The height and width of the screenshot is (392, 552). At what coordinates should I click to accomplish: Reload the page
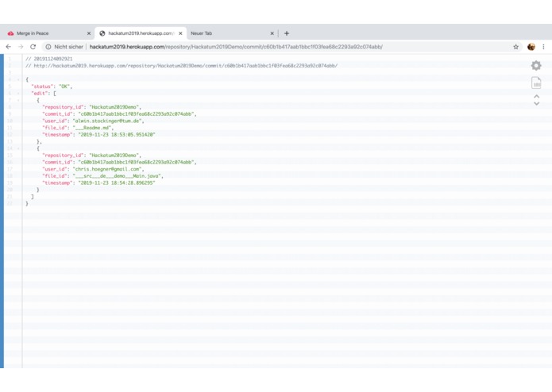(33, 47)
